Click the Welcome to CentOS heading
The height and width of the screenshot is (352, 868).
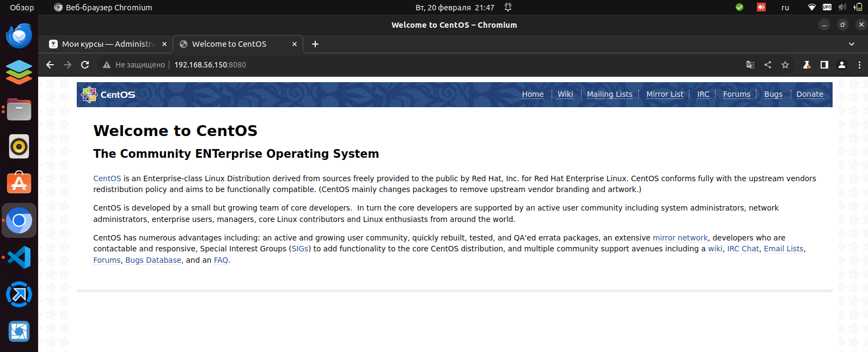(175, 131)
